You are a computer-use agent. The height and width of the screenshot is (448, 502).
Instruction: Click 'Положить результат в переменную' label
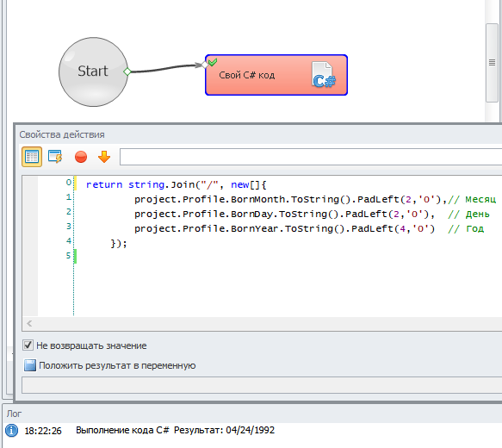[117, 365]
